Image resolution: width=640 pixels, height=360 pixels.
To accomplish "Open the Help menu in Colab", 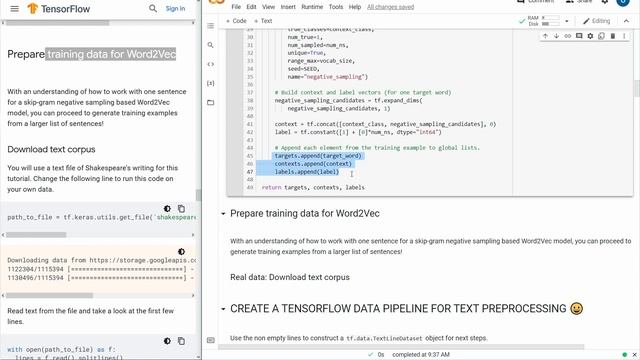I will tap(355, 7).
